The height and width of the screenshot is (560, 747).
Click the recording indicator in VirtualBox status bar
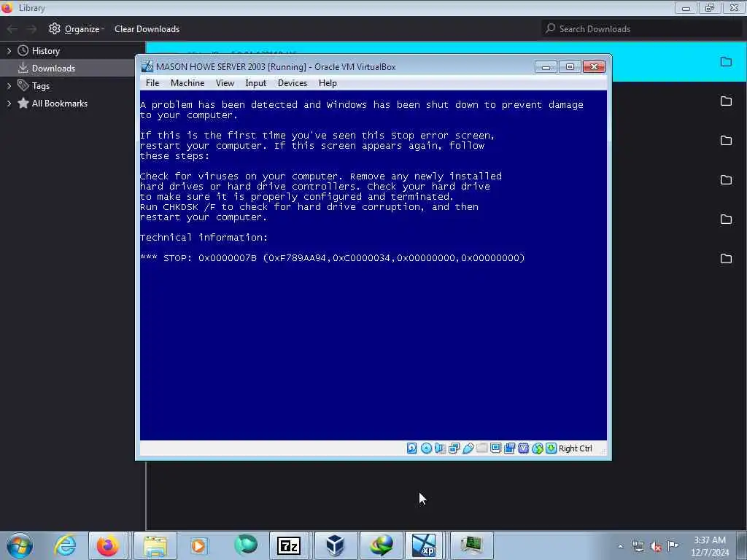(509, 448)
